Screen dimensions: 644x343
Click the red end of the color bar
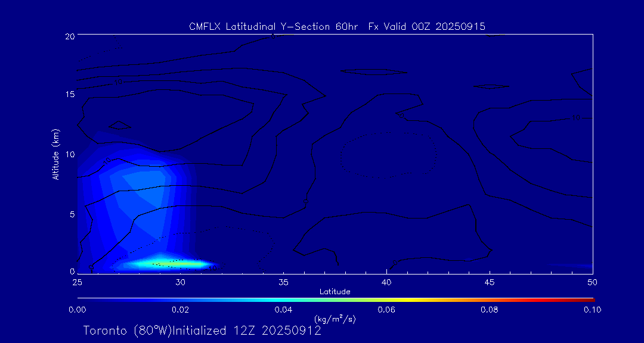(x=590, y=298)
